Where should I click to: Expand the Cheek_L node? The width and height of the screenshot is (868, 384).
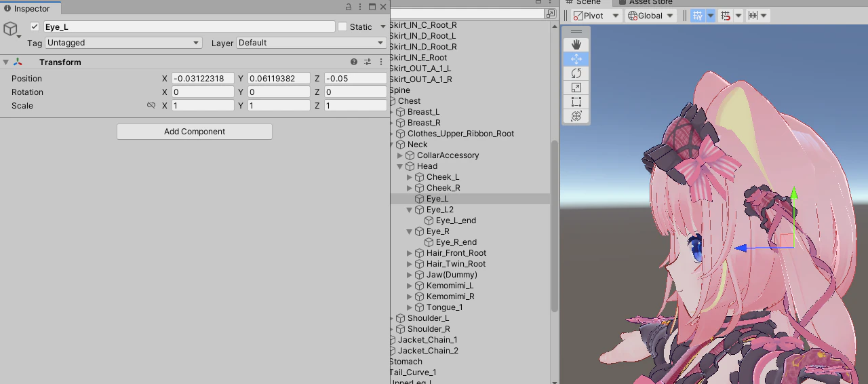pyautogui.click(x=410, y=177)
